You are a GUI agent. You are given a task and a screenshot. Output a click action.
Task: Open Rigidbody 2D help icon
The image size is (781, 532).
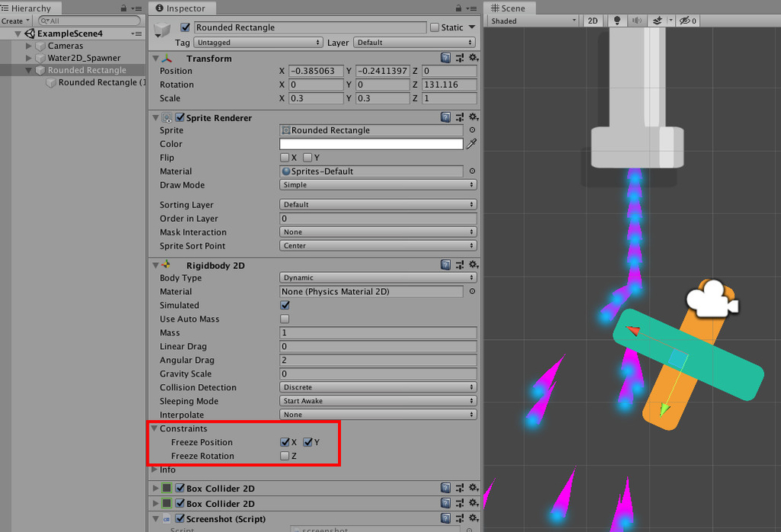445,264
